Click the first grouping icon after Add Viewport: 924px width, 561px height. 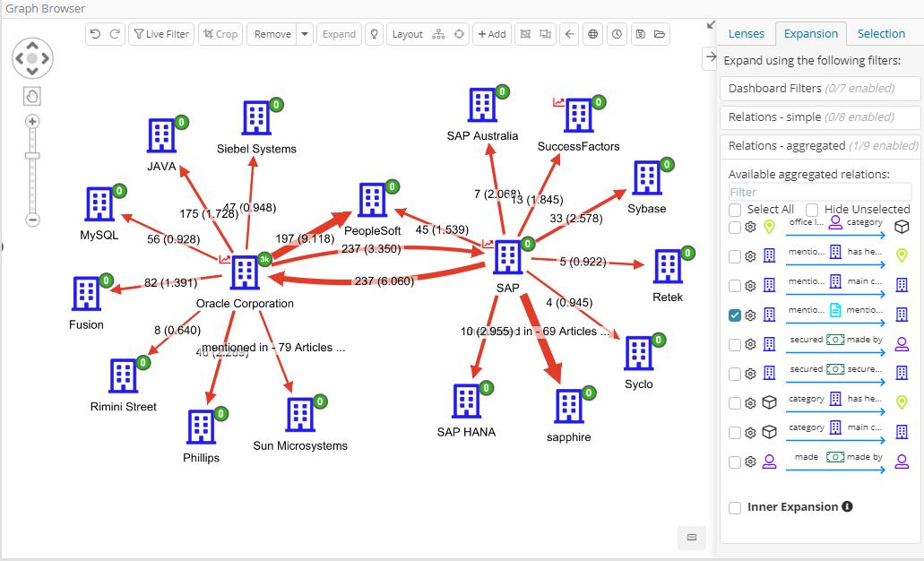[525, 34]
